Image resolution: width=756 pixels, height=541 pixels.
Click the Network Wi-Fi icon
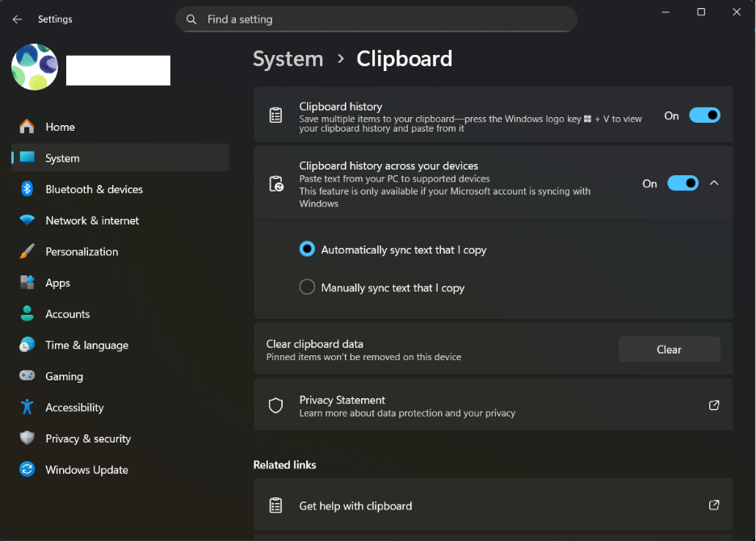(27, 220)
